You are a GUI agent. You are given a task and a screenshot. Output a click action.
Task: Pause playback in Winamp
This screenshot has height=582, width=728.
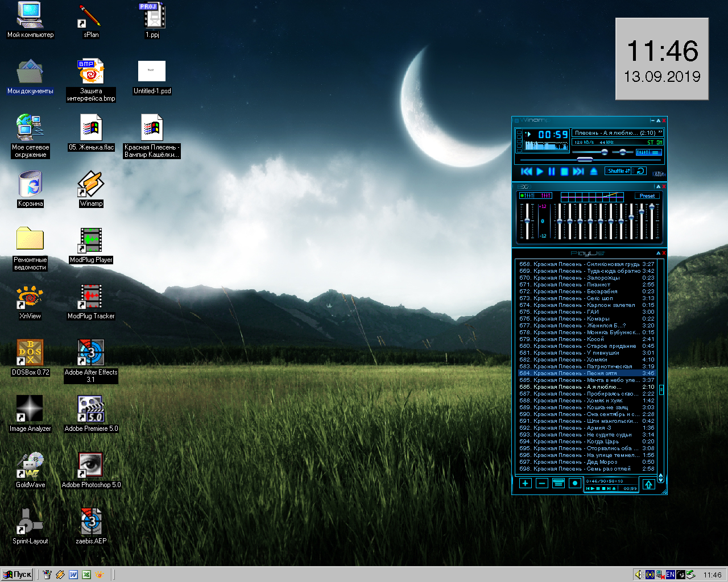pyautogui.click(x=551, y=171)
